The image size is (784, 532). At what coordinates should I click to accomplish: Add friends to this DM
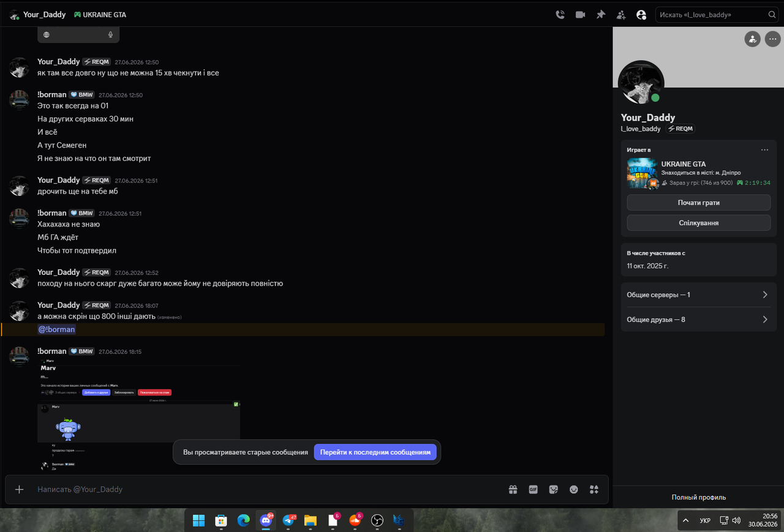(x=621, y=15)
